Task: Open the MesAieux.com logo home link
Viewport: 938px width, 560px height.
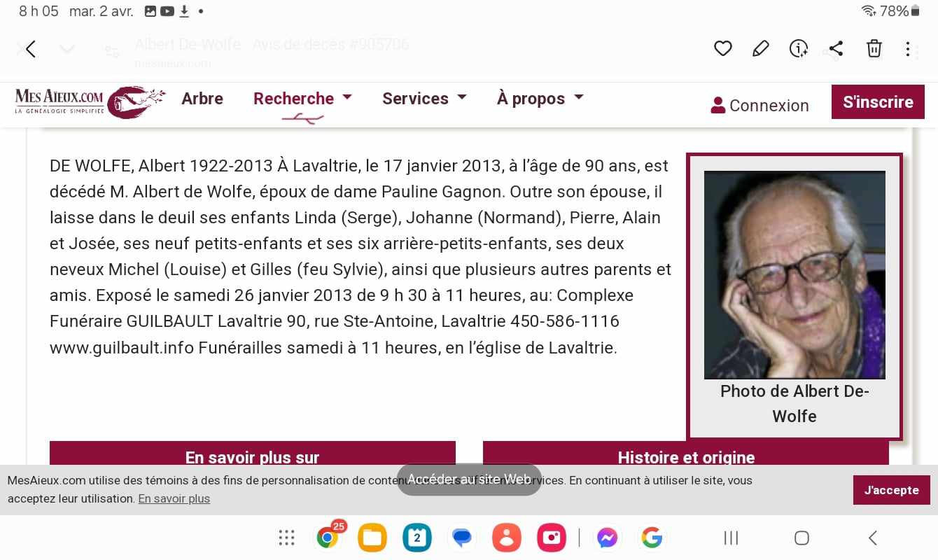Action: (x=90, y=102)
